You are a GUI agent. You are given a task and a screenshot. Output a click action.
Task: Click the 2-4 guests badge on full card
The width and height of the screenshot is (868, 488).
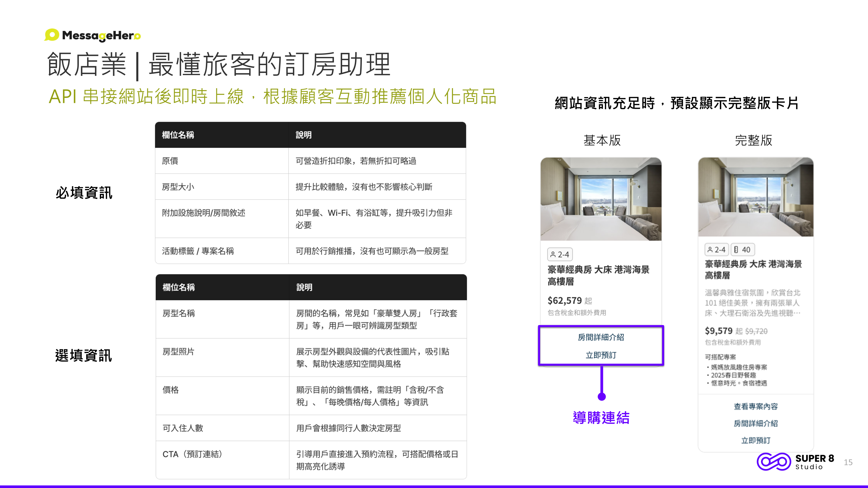717,249
